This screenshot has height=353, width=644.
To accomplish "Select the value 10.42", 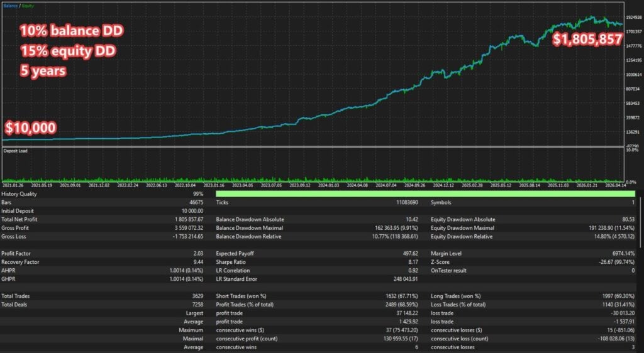I will (411, 220).
